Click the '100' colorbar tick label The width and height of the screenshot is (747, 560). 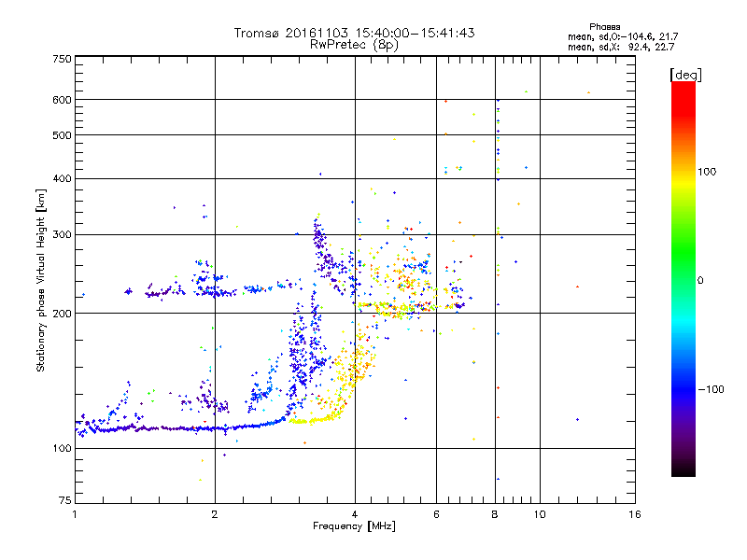tap(707, 172)
